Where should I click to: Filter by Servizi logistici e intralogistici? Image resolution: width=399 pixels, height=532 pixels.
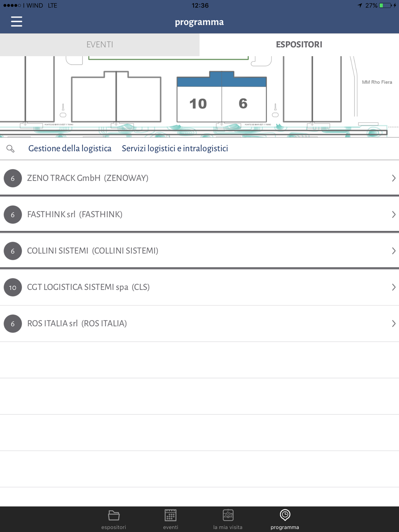[175, 148]
